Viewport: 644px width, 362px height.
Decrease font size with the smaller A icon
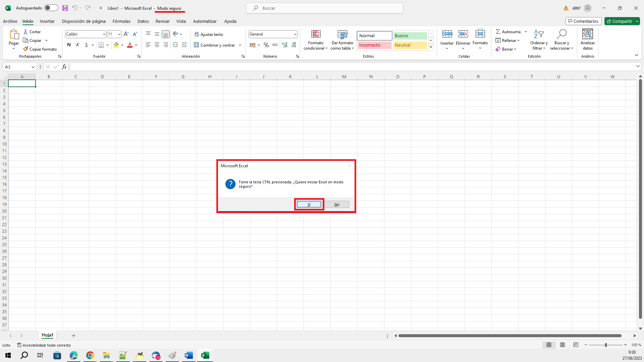click(x=135, y=34)
